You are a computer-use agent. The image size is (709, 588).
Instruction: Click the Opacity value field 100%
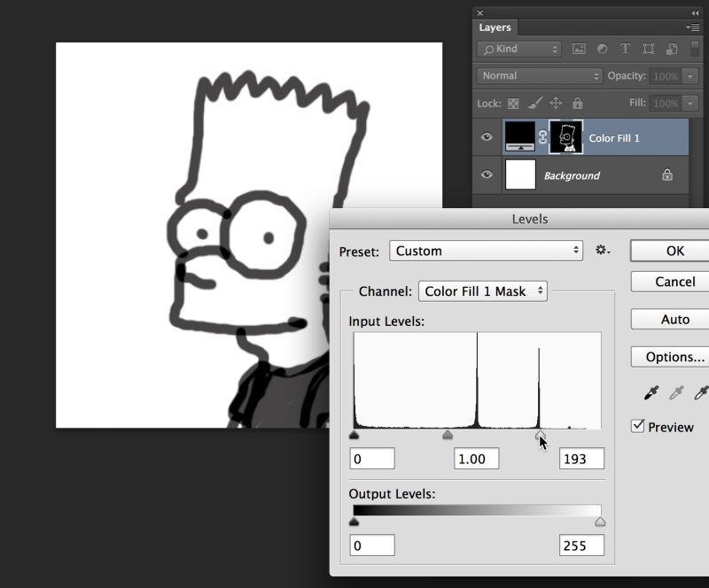pyautogui.click(x=666, y=76)
